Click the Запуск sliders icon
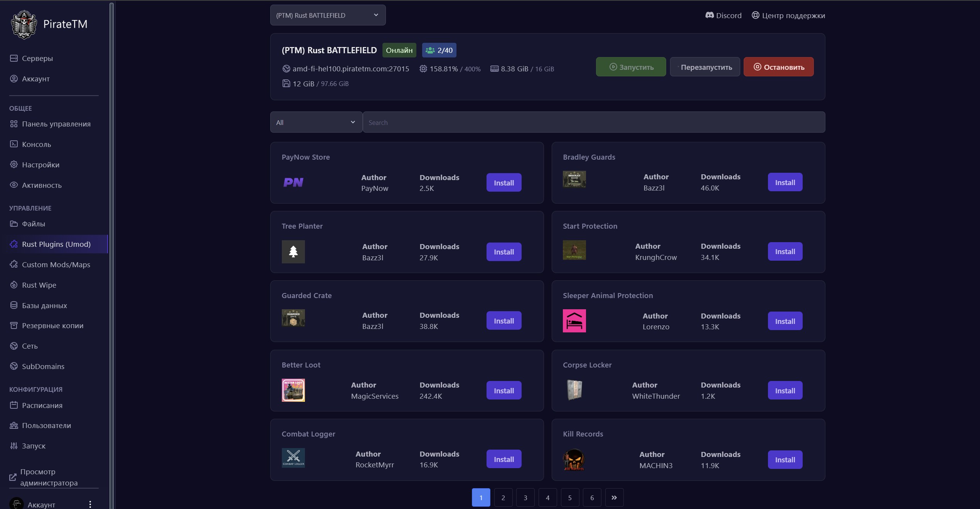The height and width of the screenshot is (509, 980). coord(14,446)
